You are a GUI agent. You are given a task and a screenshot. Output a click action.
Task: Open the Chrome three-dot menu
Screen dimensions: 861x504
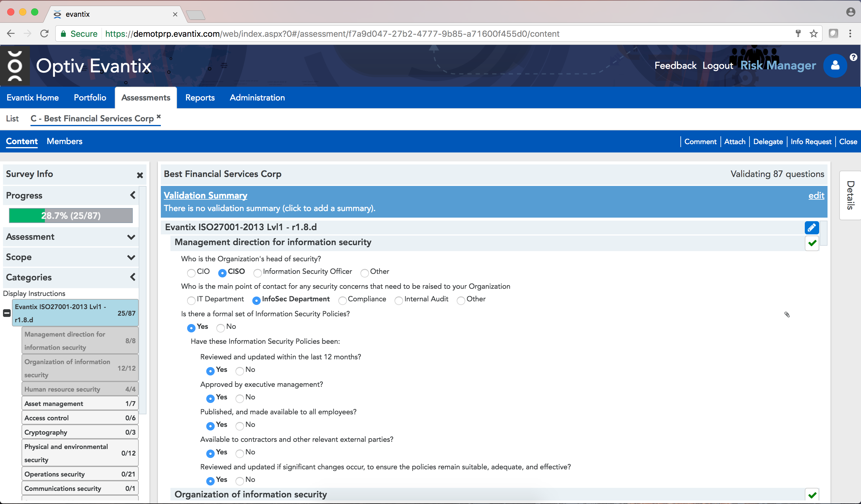[x=850, y=33]
